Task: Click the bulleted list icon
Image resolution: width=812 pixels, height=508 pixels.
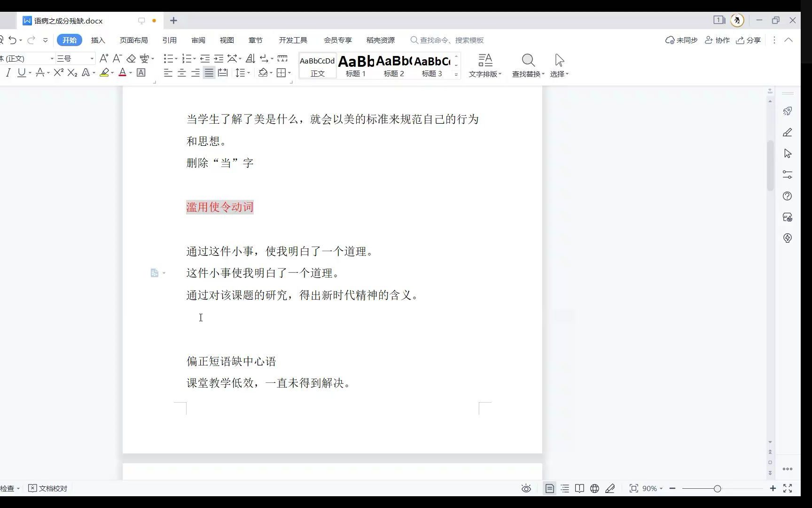Action: tap(168, 58)
